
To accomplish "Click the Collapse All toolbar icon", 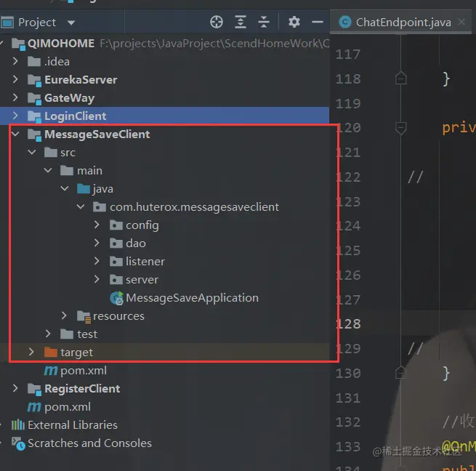I will coord(264,22).
